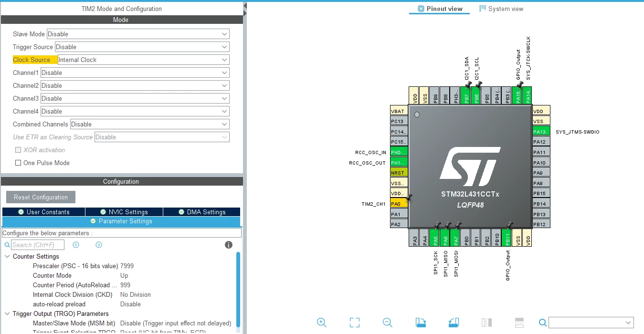Open the Slave Mode dropdown
The image size is (644, 334).
click(138, 34)
